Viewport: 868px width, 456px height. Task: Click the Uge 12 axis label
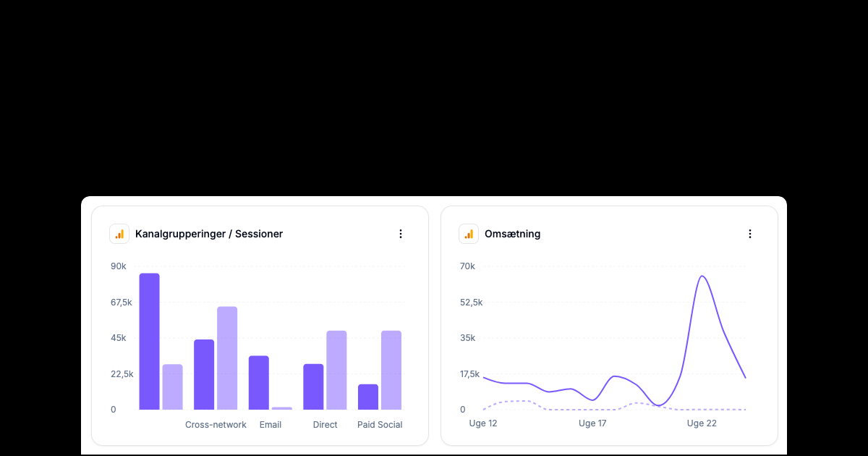(483, 423)
